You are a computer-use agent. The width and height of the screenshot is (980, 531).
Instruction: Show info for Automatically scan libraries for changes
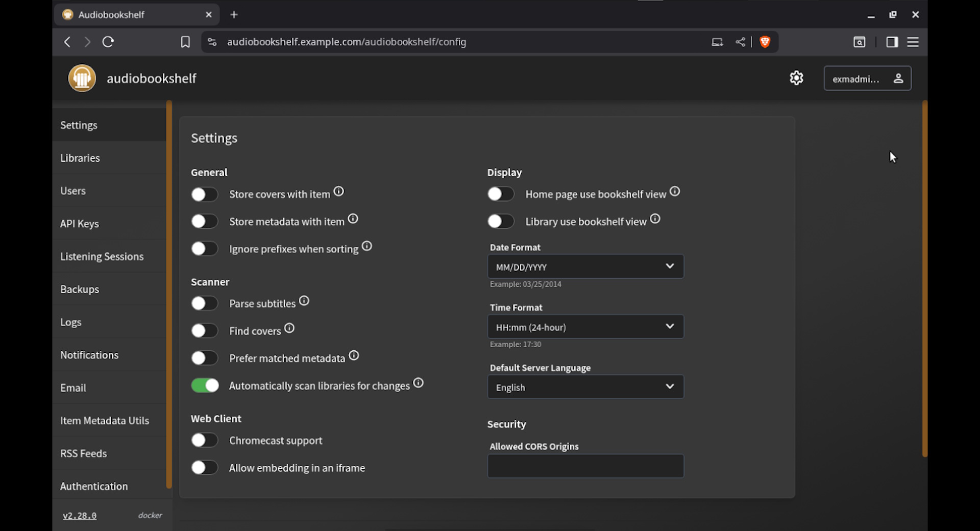419,383
